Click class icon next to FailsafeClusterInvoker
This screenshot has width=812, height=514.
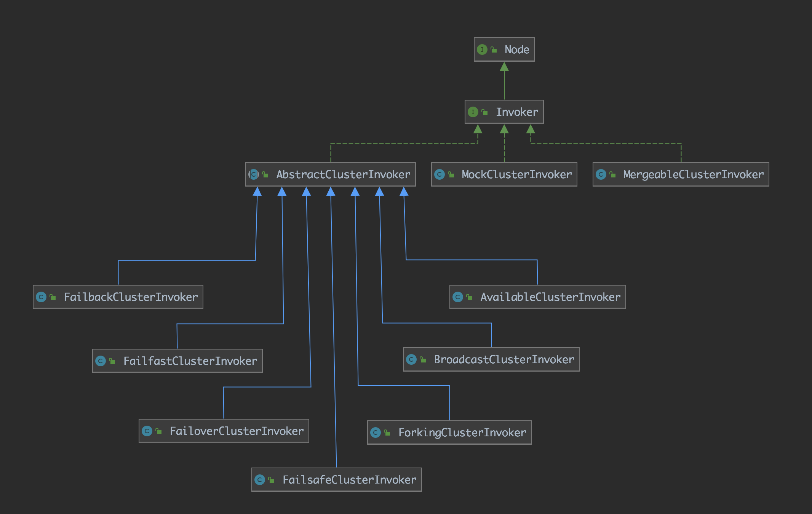pyautogui.click(x=260, y=480)
